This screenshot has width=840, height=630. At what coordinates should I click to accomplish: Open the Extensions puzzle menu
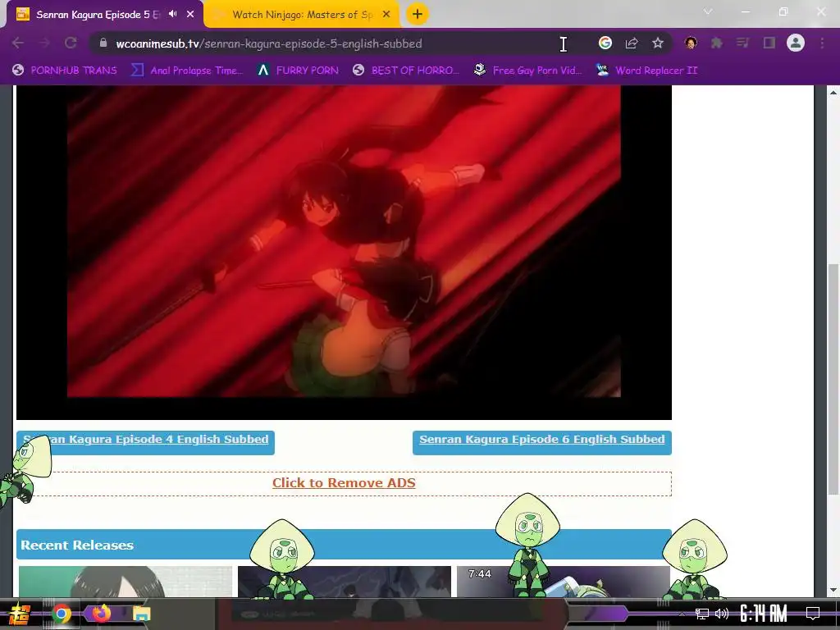pyautogui.click(x=717, y=43)
